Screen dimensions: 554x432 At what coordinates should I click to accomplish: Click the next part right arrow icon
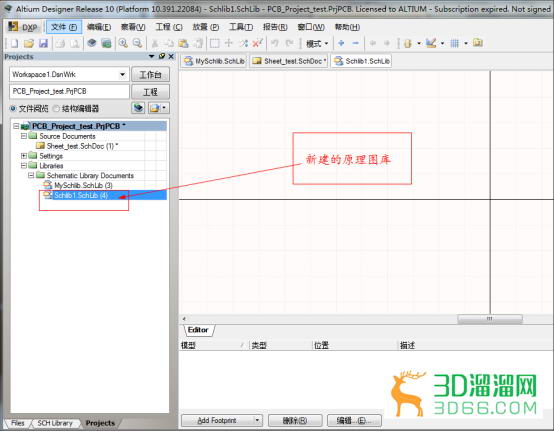[387, 43]
